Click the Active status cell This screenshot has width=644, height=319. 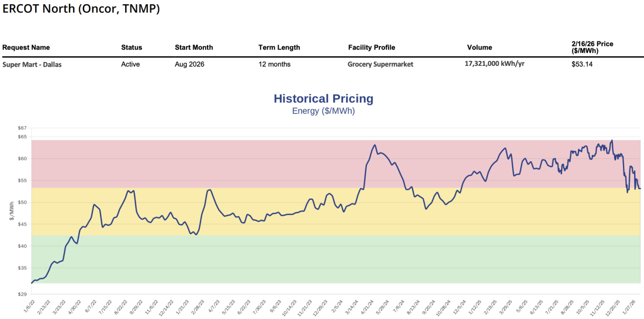point(130,64)
